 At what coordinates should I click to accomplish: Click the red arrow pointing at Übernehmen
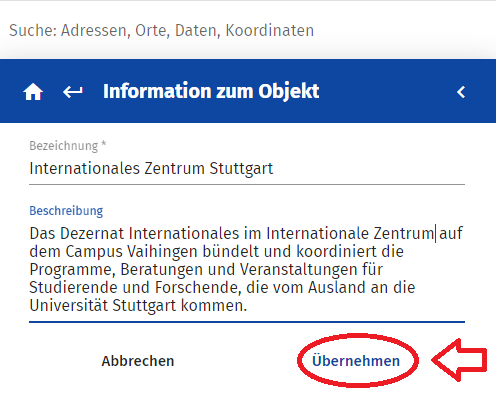tap(459, 360)
